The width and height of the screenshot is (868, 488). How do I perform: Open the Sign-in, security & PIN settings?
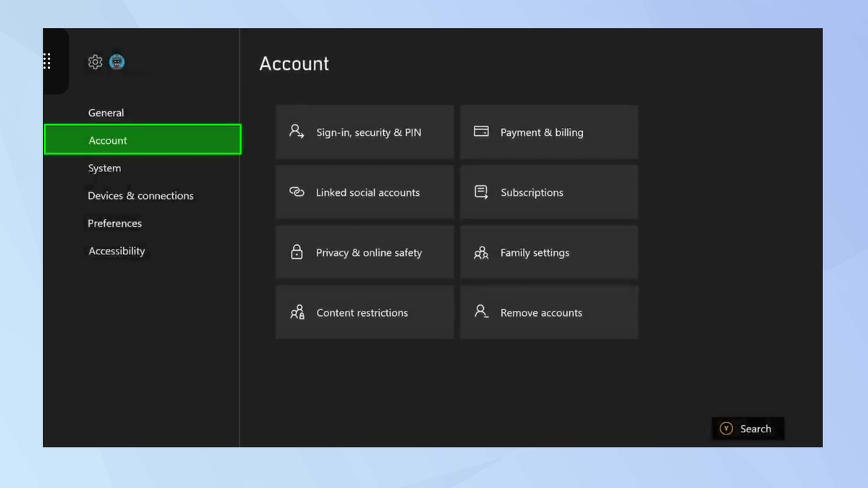(364, 132)
